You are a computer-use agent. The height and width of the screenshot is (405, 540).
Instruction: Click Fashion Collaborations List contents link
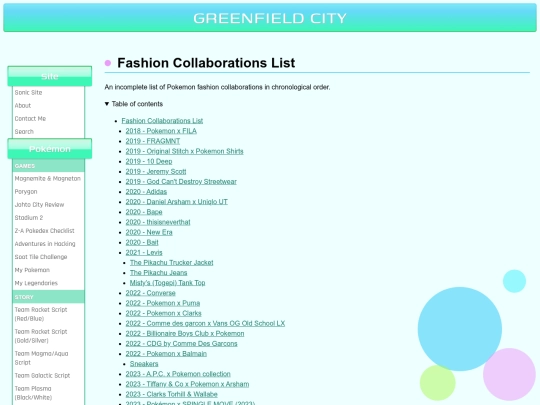coord(162,121)
